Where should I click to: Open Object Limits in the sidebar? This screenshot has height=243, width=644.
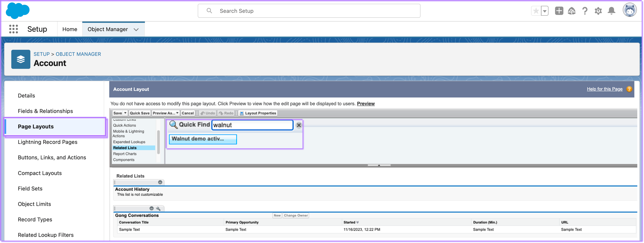tap(34, 204)
